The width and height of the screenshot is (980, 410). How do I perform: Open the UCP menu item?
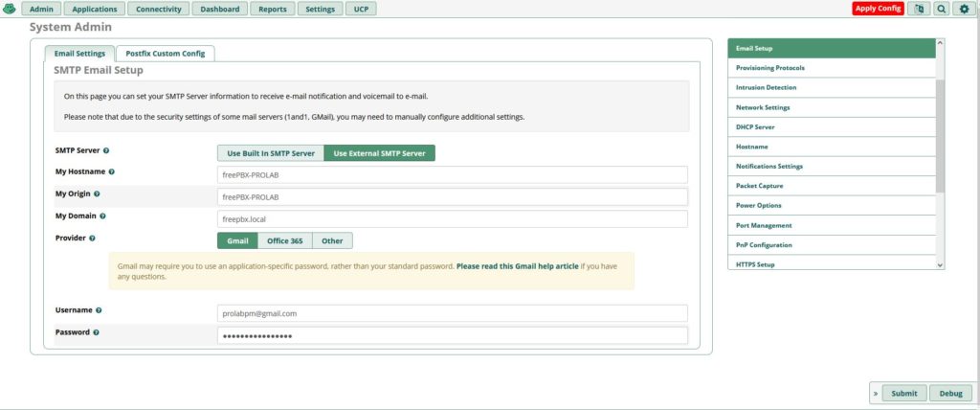361,9
